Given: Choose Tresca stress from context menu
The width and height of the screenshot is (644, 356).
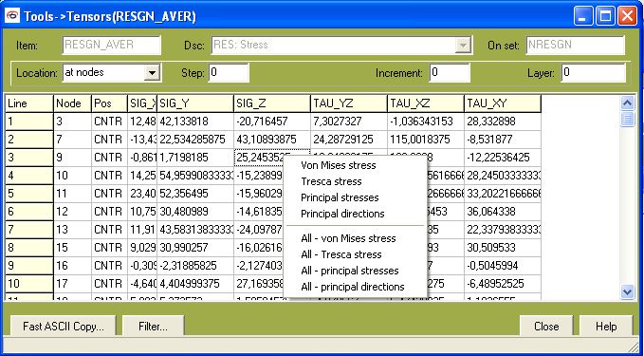Looking at the screenshot, I should coord(331,181).
